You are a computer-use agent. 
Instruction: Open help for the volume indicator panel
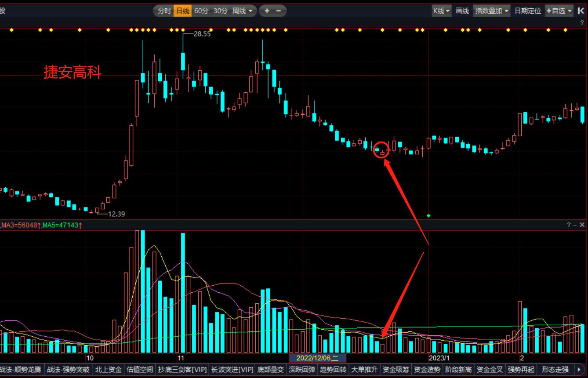(x=569, y=225)
